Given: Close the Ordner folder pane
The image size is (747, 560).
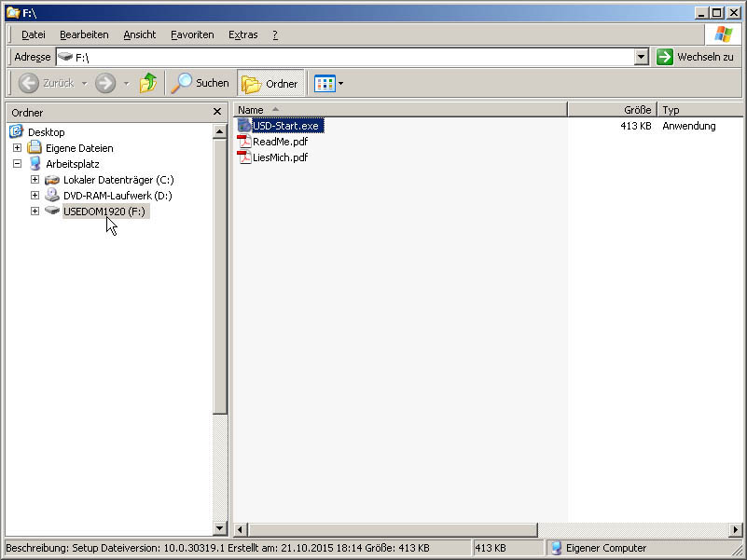Looking at the screenshot, I should coord(216,112).
